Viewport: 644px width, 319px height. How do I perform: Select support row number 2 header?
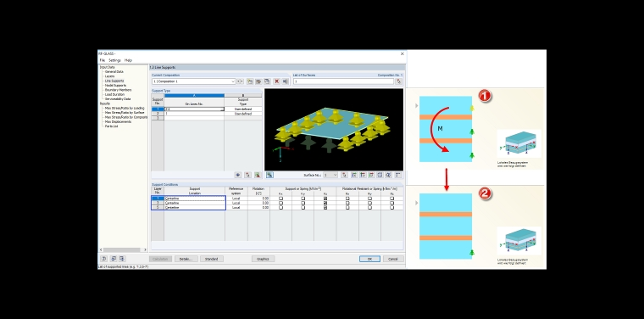(158, 114)
